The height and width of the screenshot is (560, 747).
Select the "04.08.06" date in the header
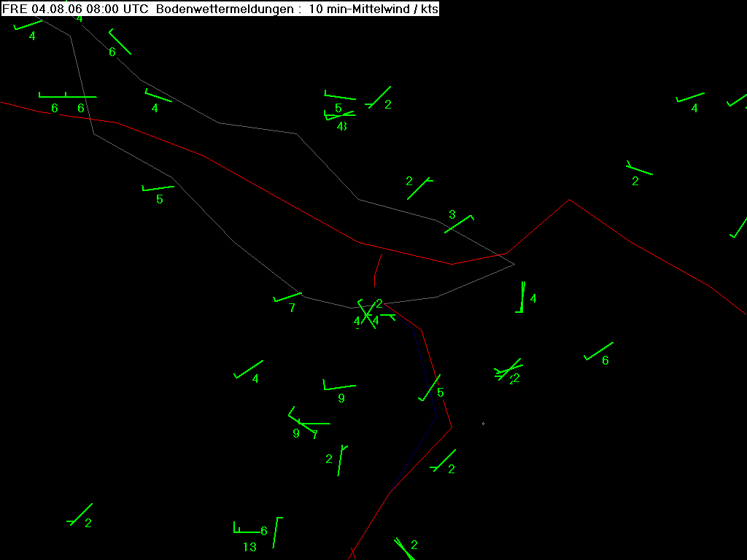(52, 9)
